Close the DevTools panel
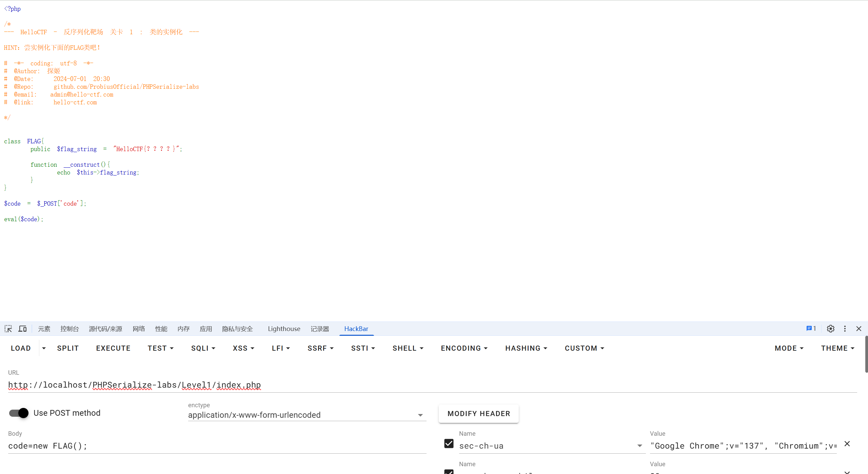 tap(859, 329)
